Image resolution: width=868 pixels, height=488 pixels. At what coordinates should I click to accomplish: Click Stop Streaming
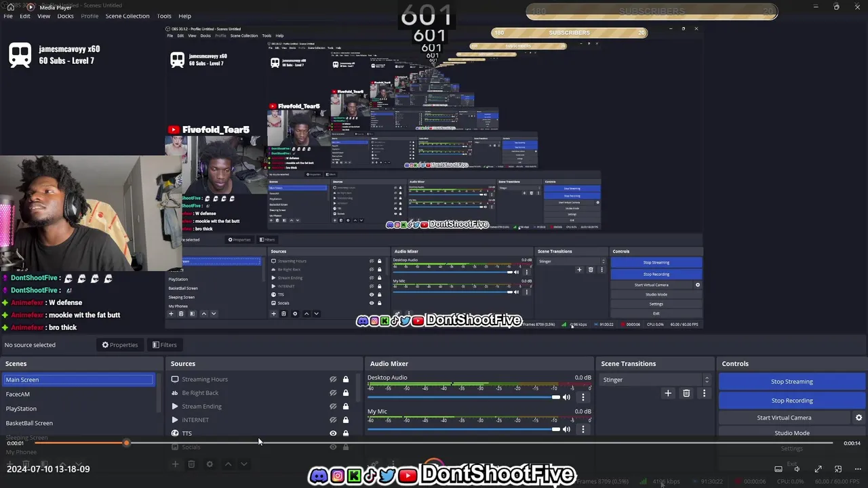tap(791, 382)
